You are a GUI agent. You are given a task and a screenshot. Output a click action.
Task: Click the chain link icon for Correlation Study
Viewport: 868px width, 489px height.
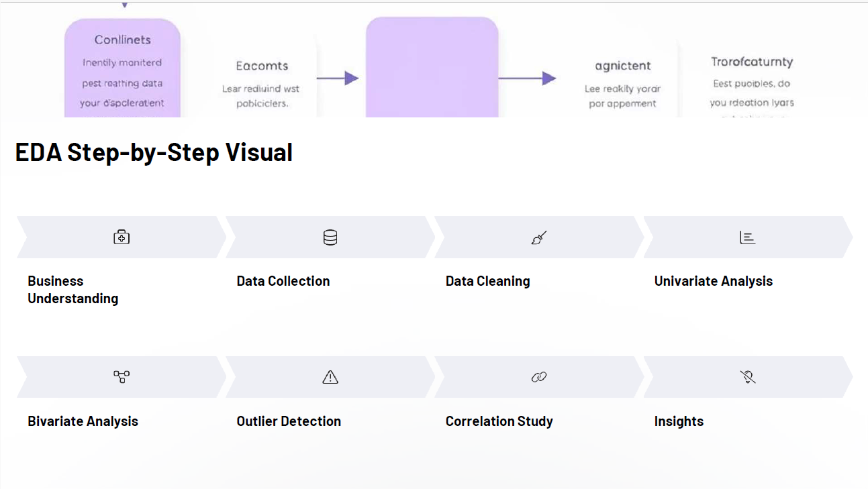click(539, 377)
